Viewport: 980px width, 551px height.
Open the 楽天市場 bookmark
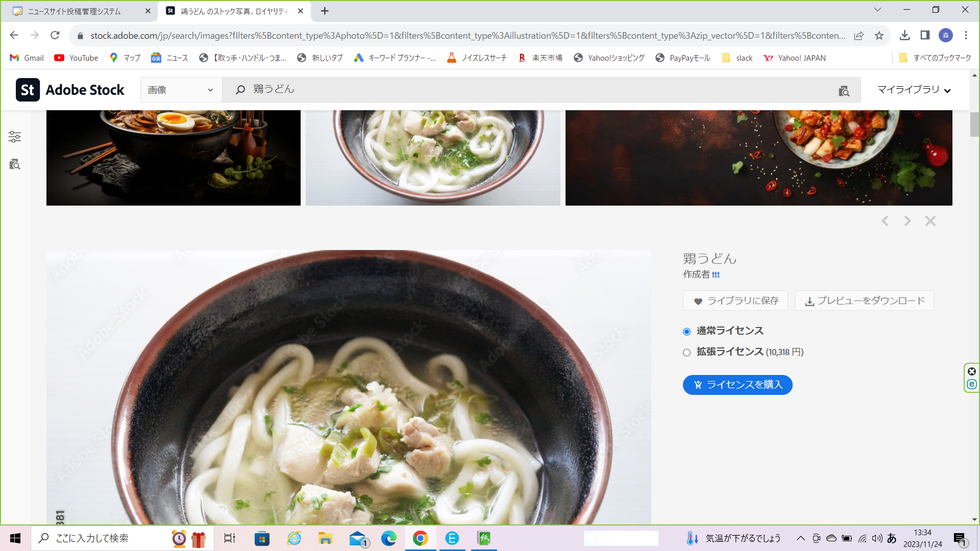(x=540, y=58)
